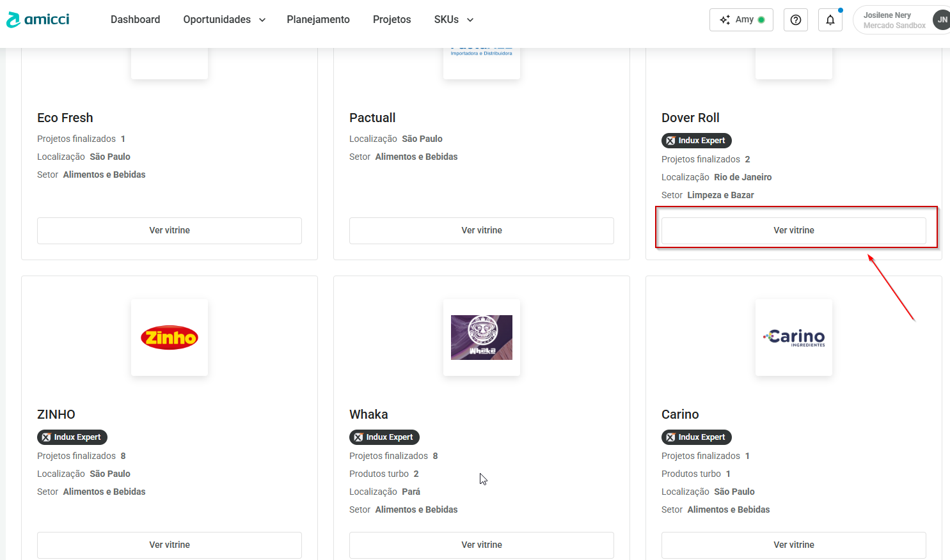Click Indux Expert badge on Dover Roll
This screenshot has width=950, height=560.
coord(696,141)
